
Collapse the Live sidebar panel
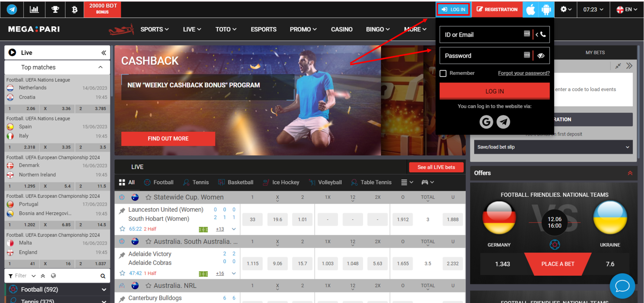point(104,52)
